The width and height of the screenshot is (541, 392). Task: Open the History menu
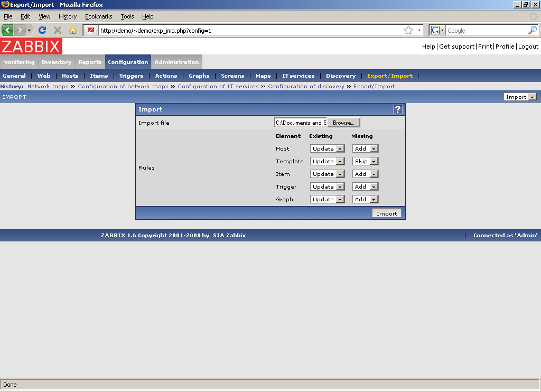pyautogui.click(x=68, y=16)
